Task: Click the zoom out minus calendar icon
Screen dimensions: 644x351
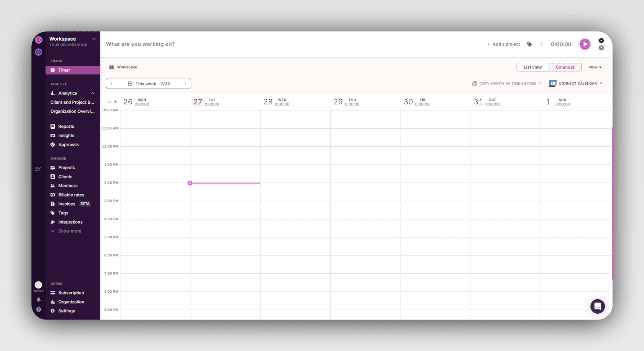Action: pyautogui.click(x=109, y=102)
